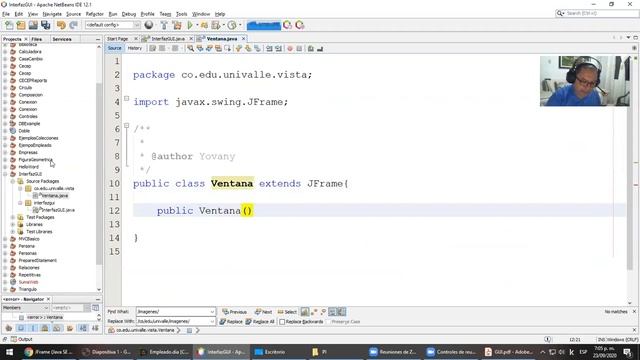Toggle the Match Case icon in find bar
This screenshot has width=640, height=360.
[305, 312]
